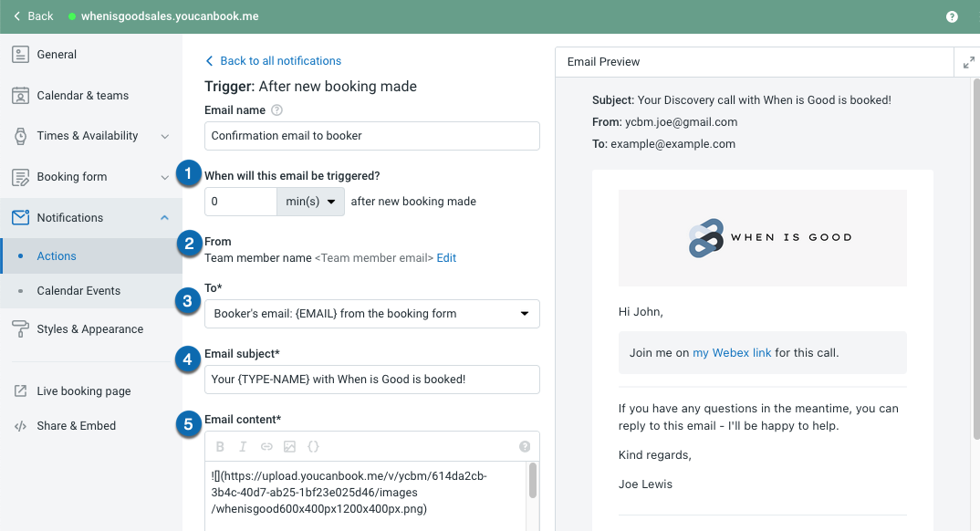Click the Email name input field

(371, 135)
